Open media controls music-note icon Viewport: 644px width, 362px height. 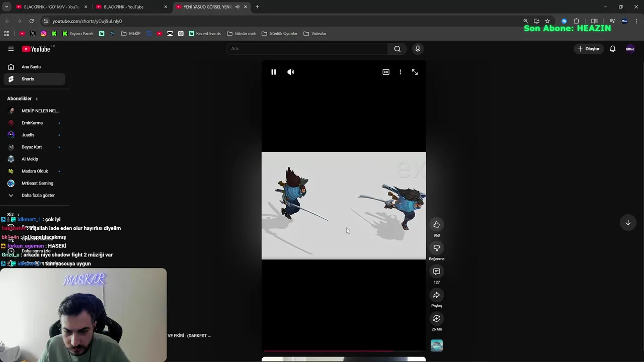(x=612, y=21)
